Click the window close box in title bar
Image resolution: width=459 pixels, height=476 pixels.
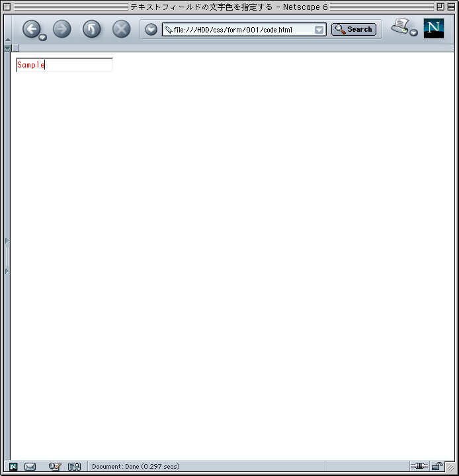coord(7,7)
